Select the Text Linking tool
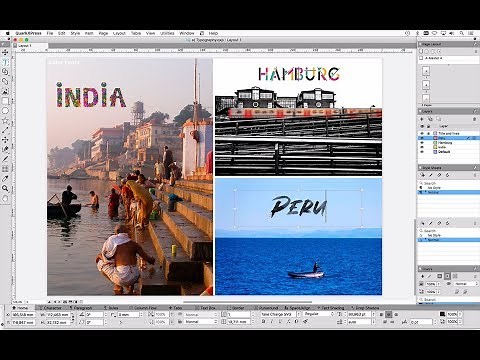480x360 pixels. (x=5, y=72)
